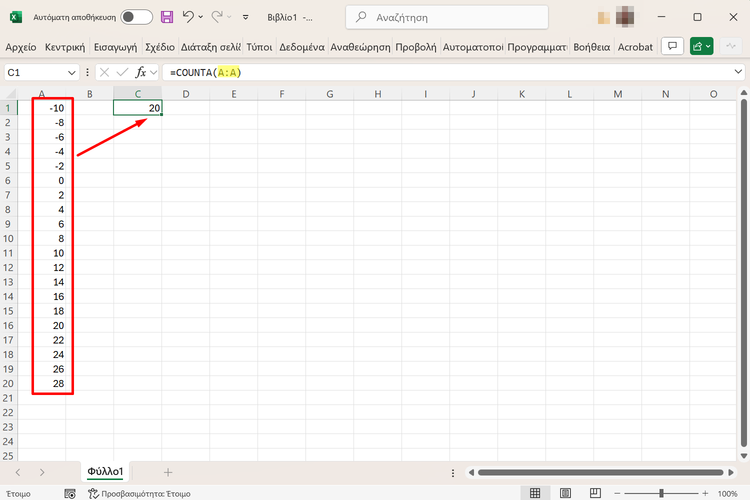This screenshot has width=750, height=500.
Task: Open the Customize Quick Access Toolbar dropdown
Action: pyautogui.click(x=246, y=17)
